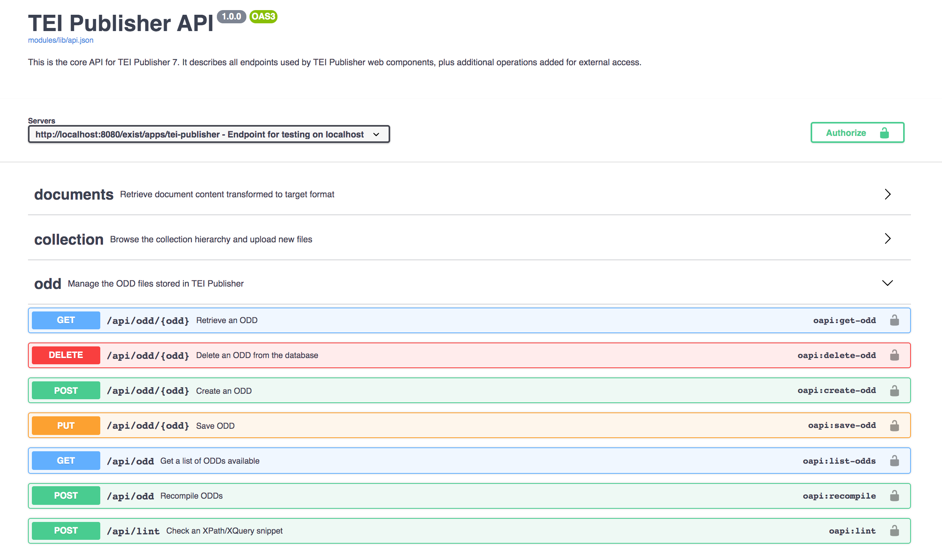The width and height of the screenshot is (942, 560).
Task: Click the Authorize button
Action: [846, 132]
